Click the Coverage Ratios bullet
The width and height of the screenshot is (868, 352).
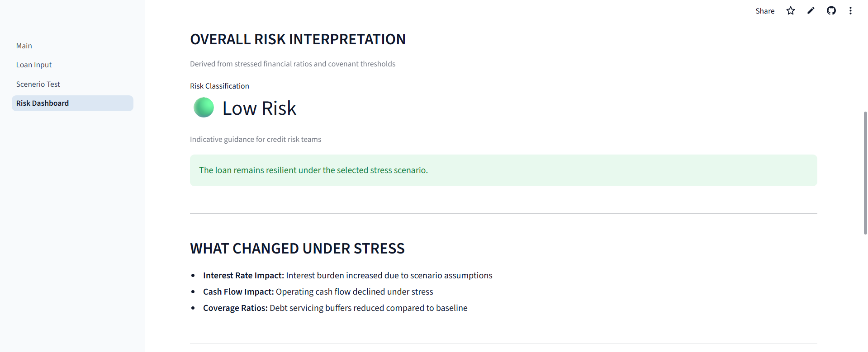(x=335, y=308)
